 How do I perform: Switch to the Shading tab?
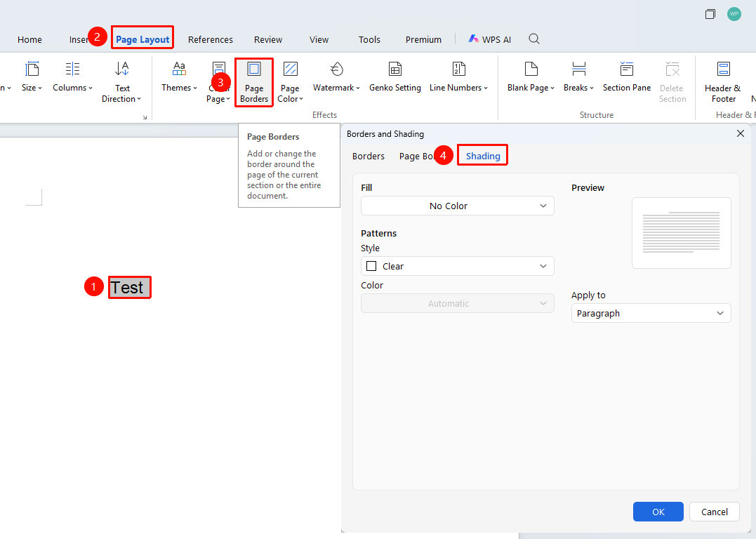[x=483, y=156]
